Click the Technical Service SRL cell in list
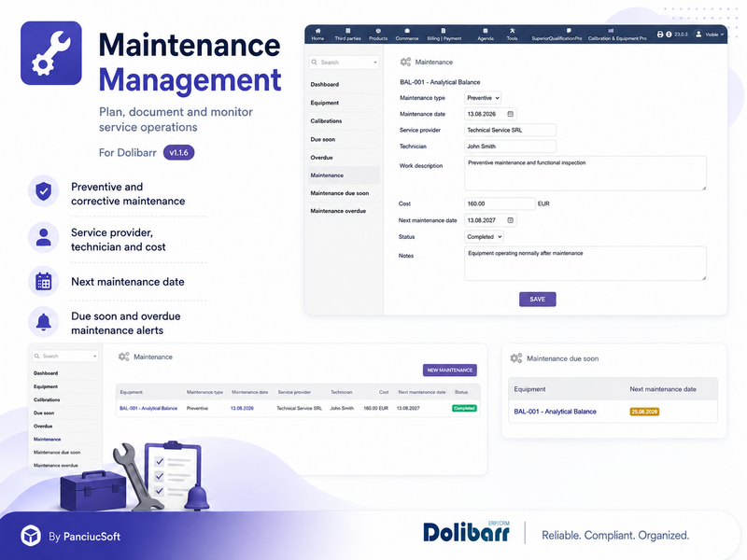The image size is (747, 560). click(299, 408)
